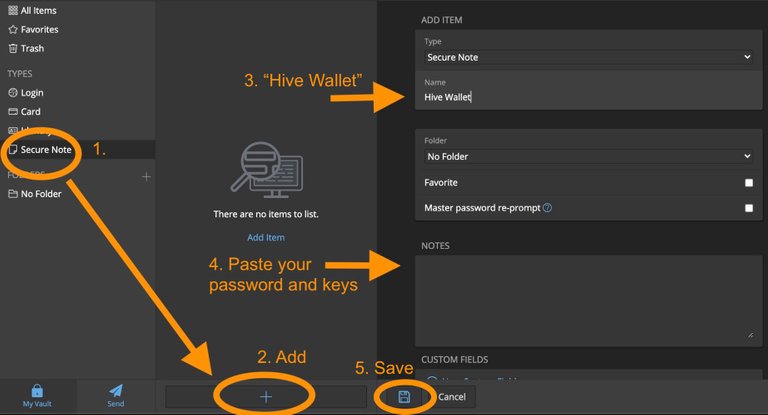Open the Type dropdown showing Secure Note
The width and height of the screenshot is (768, 415).
click(x=588, y=57)
